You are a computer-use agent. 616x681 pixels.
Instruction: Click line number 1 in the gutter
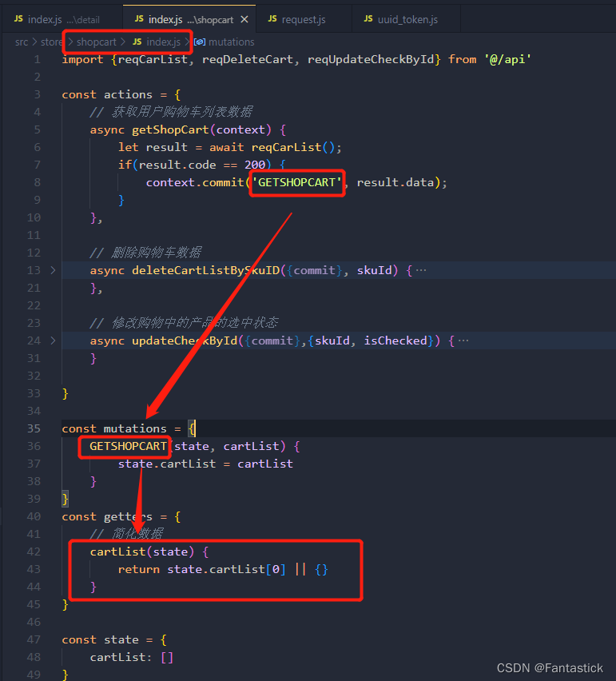click(x=38, y=59)
